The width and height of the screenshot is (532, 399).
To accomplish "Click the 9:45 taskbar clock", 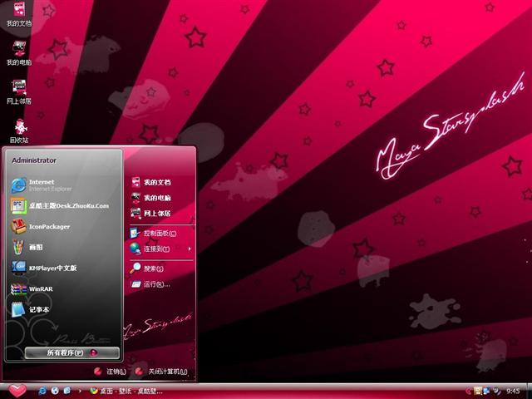I will coord(513,392).
